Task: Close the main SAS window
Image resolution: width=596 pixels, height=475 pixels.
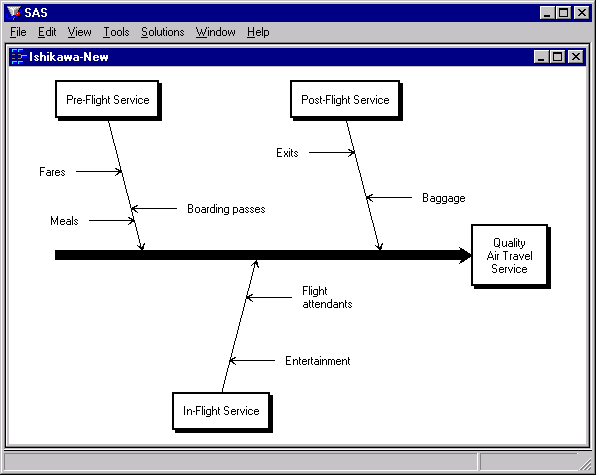Action: click(582, 13)
